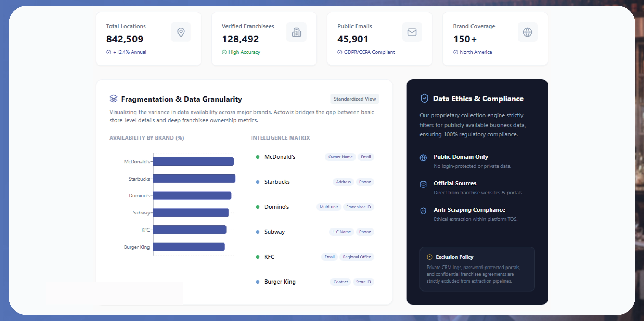Click the globe icon in Brand Coverage
Image resolution: width=644 pixels, height=321 pixels.
[527, 32]
